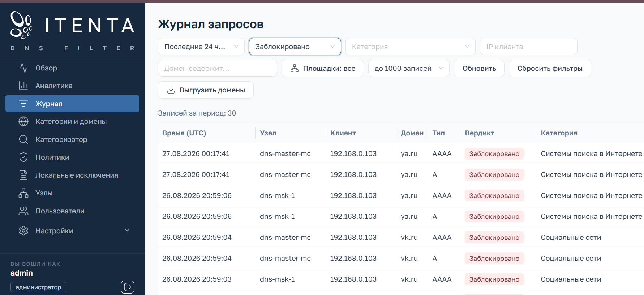Click the Аналитика bar chart icon
Viewport: 644px width, 295px height.
point(23,86)
